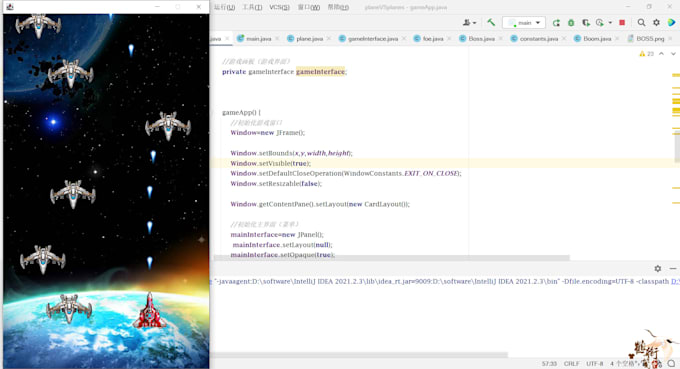
Task: Click the Profiler run icon
Action: [600, 23]
